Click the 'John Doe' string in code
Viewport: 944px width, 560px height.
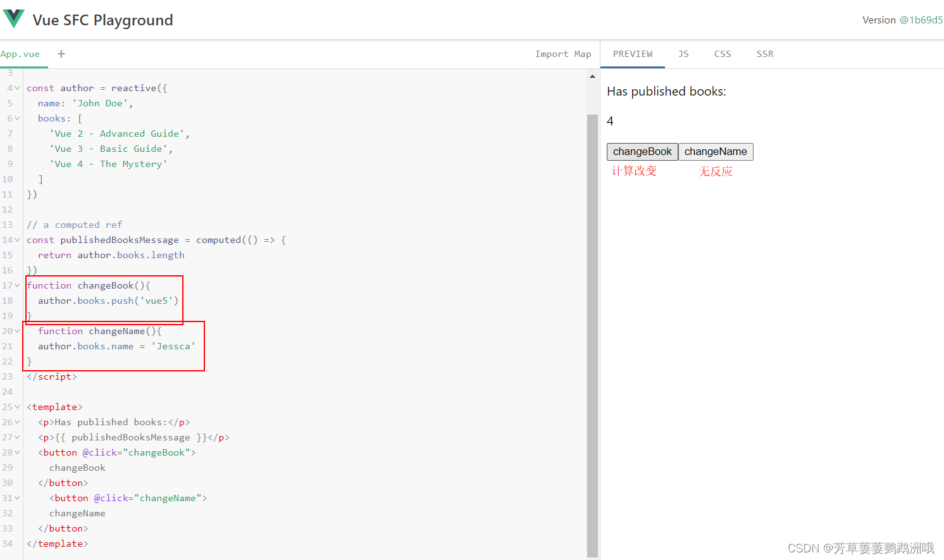[x=100, y=103]
